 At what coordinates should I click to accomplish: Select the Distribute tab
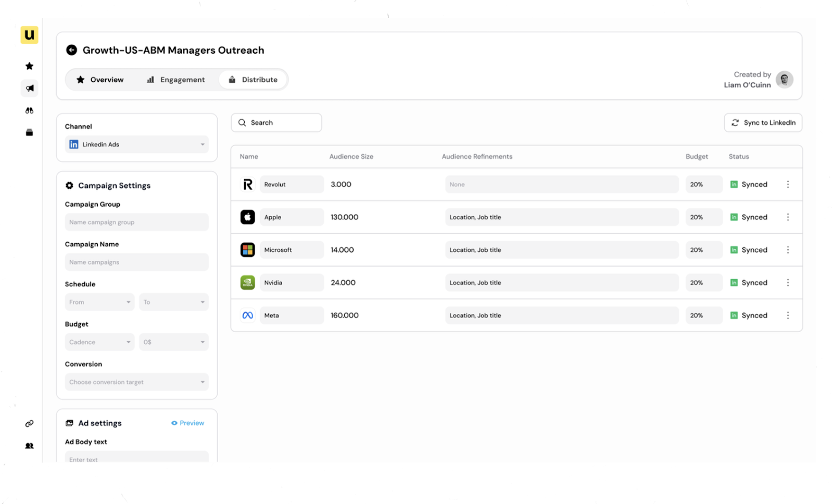tap(253, 80)
